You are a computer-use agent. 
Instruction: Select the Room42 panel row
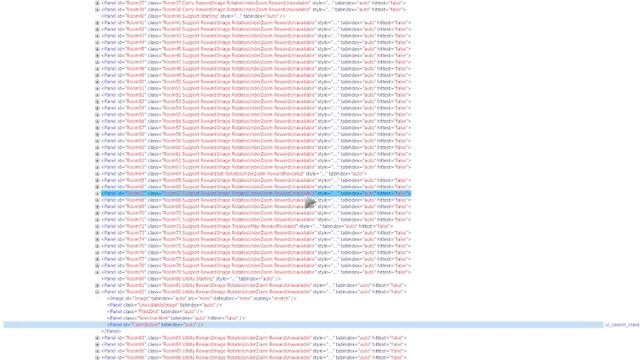pos(256,29)
